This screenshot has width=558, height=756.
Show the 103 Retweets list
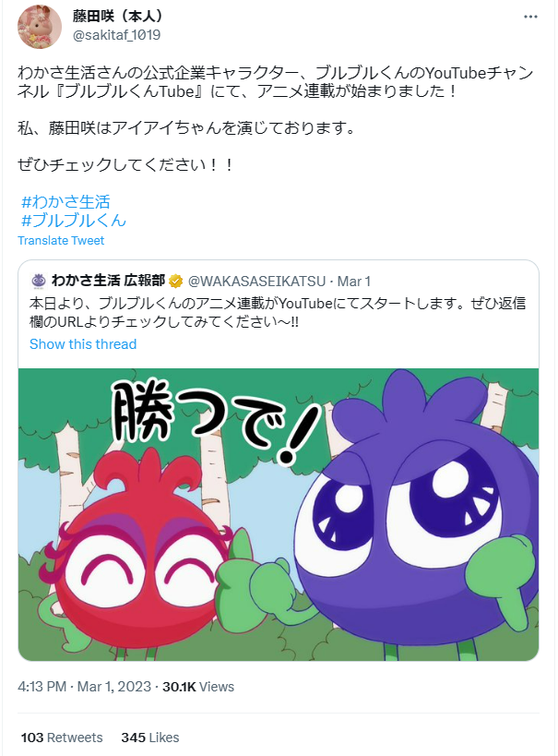point(62,738)
